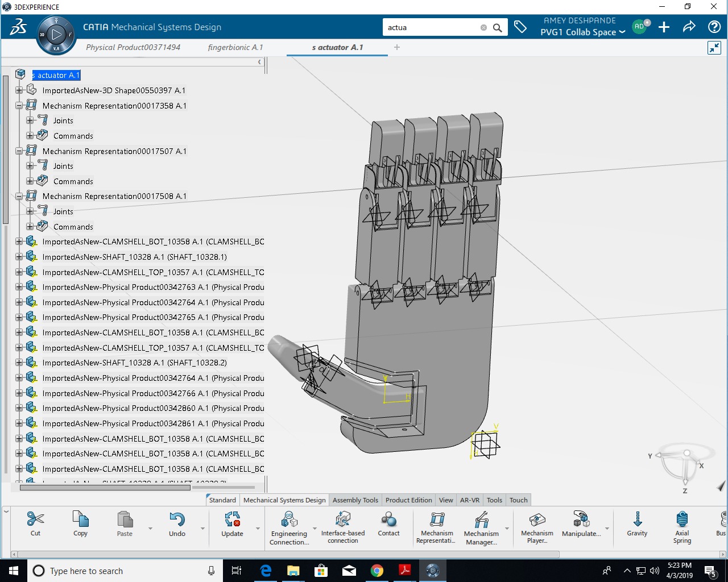Image resolution: width=728 pixels, height=582 pixels.
Task: Click the user avatar AD icon
Action: (x=639, y=27)
